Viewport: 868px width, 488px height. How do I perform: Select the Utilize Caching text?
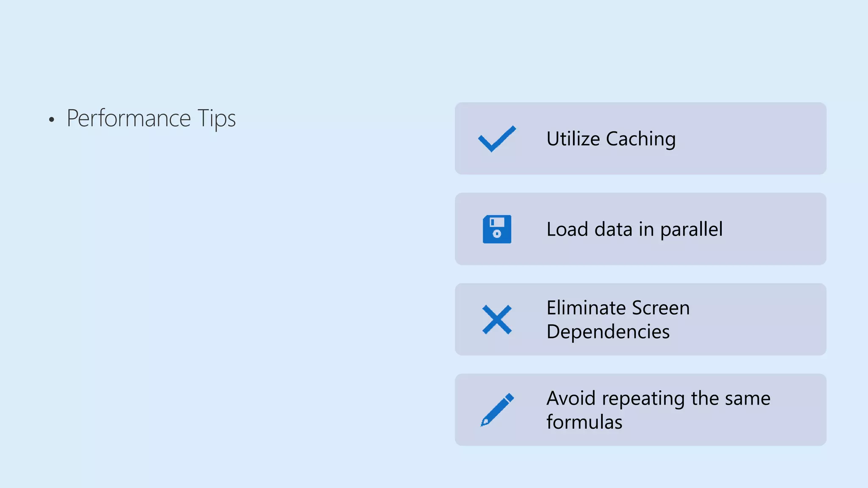coord(611,139)
